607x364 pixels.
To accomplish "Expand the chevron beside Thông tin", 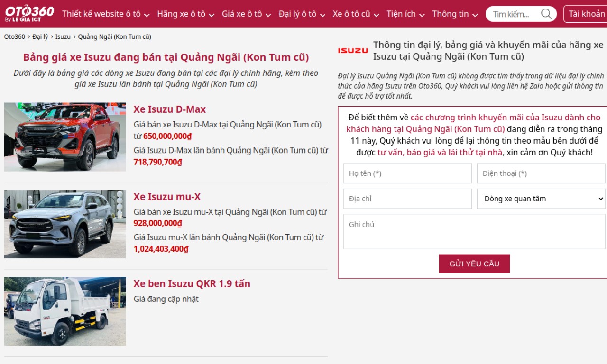I will tap(475, 15).
